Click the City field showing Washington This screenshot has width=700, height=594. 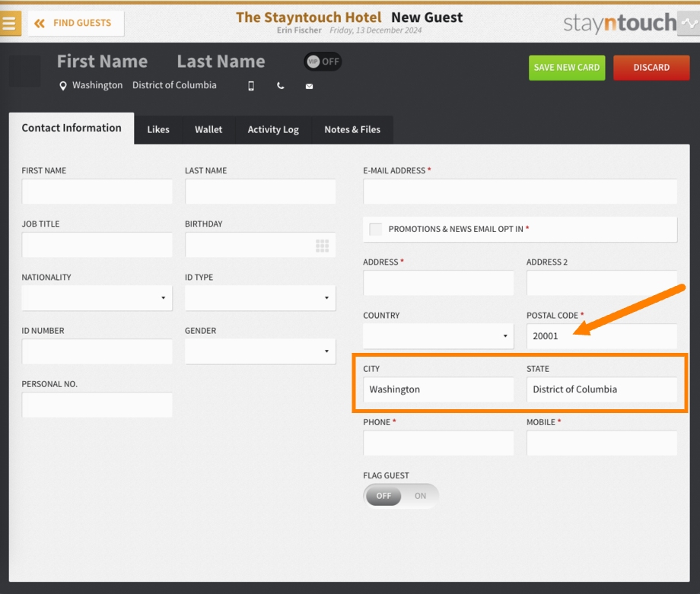tap(438, 389)
